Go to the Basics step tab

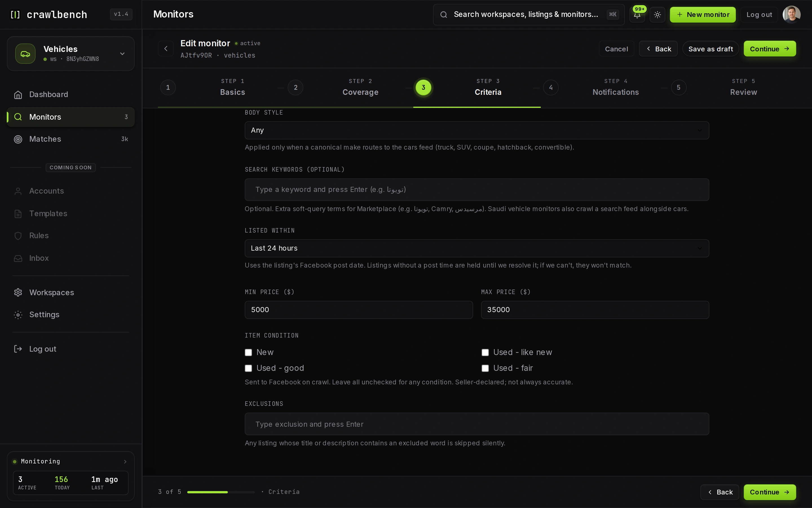click(233, 87)
